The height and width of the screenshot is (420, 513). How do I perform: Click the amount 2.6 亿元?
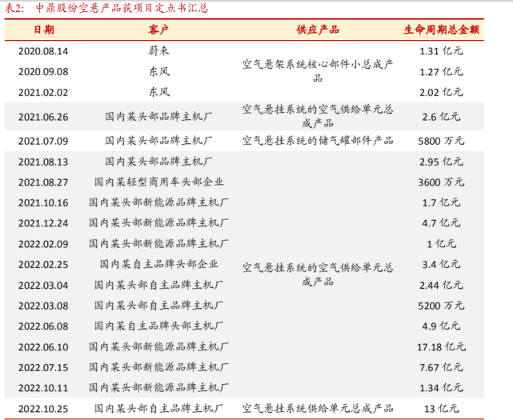point(441,117)
